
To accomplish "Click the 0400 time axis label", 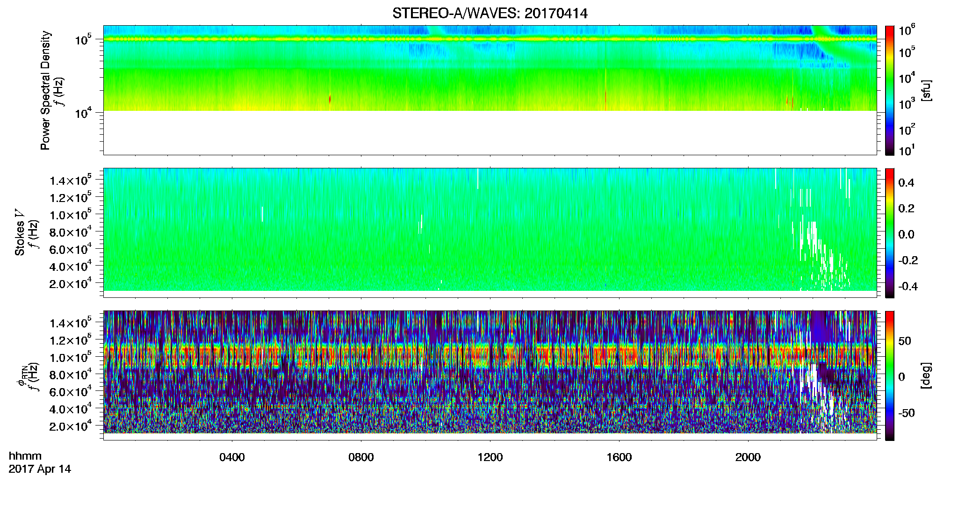I will pyautogui.click(x=232, y=457).
